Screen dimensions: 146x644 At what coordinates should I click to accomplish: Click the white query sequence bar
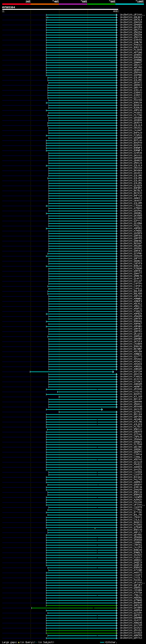(x=60, y=10)
